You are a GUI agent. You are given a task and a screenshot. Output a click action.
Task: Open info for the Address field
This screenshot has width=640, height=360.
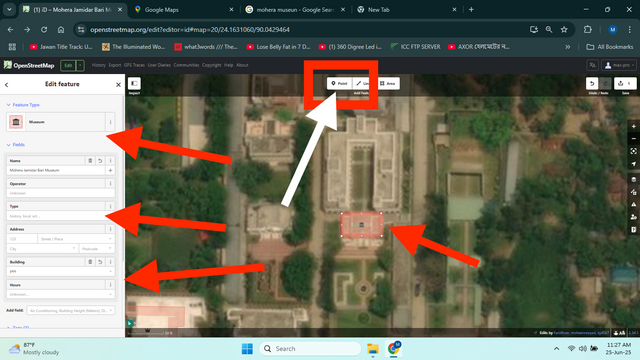click(x=110, y=229)
